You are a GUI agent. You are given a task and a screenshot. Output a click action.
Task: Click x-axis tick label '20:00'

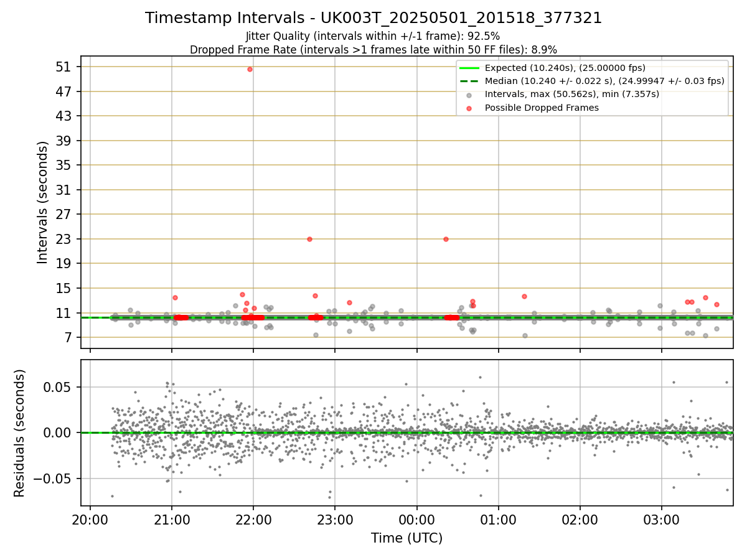pyautogui.click(x=90, y=520)
